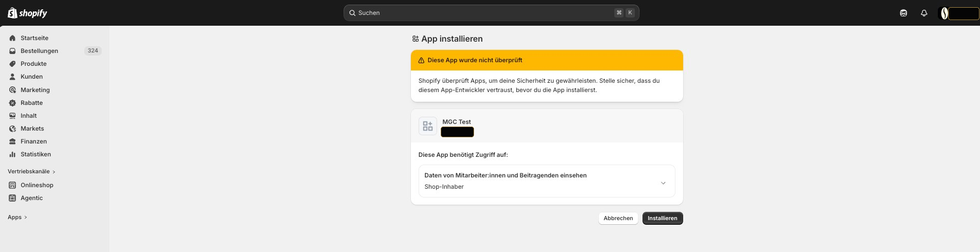This screenshot has height=252, width=980.
Task: Click the MGC Test app name
Action: [x=457, y=122]
